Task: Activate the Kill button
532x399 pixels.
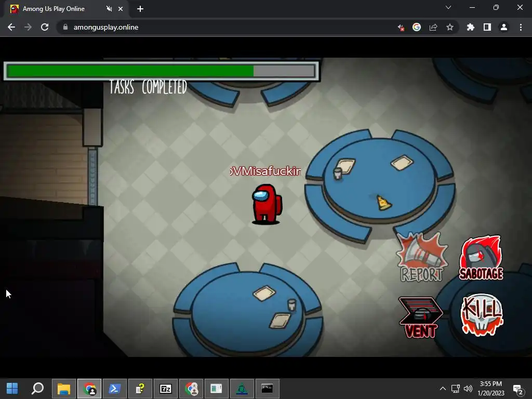Action: tap(482, 315)
